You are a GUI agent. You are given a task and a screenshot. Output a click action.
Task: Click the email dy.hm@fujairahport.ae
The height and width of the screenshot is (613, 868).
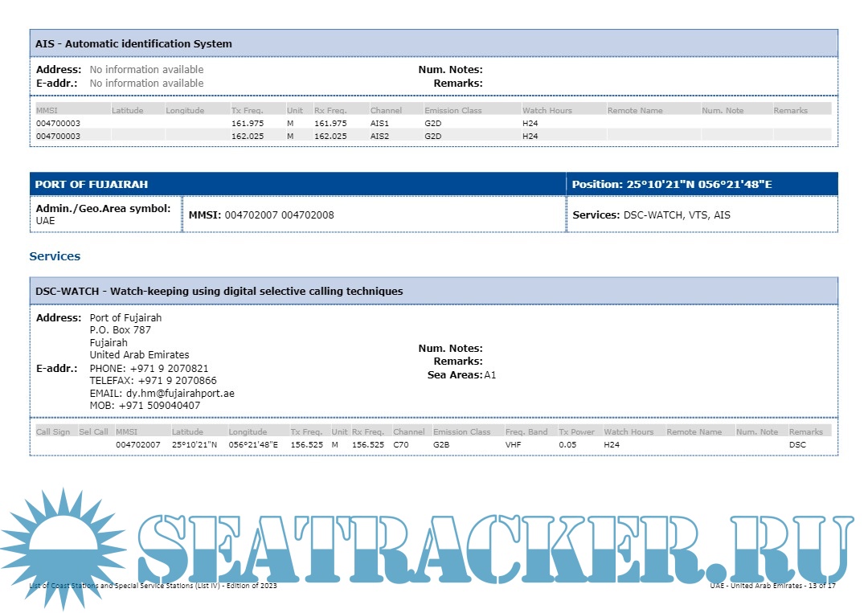point(180,394)
